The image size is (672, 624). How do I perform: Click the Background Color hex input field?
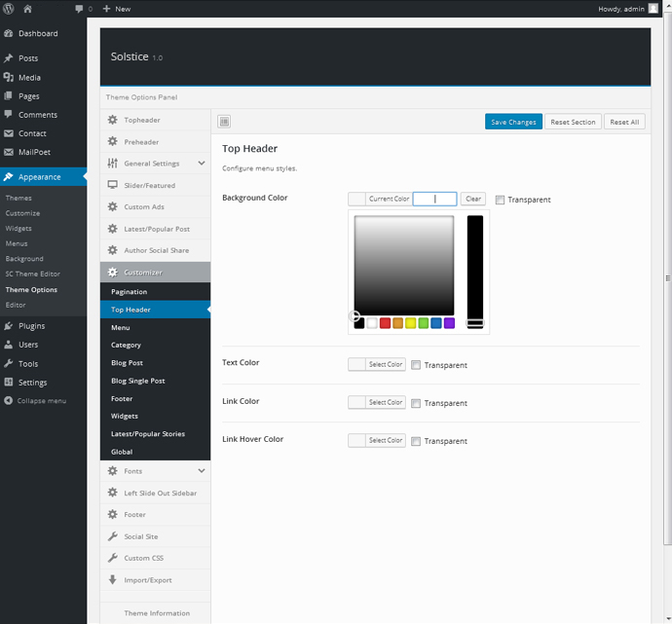click(434, 199)
